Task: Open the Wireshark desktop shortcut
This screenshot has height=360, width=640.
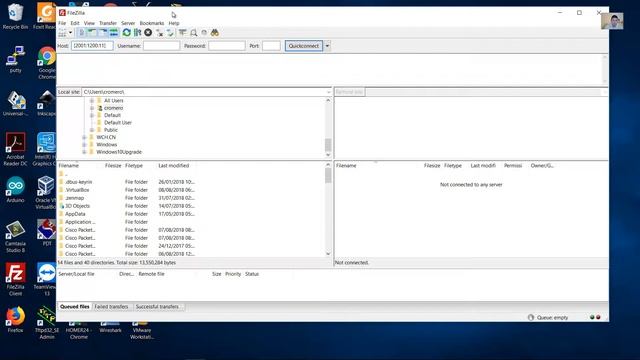Action: click(x=110, y=327)
